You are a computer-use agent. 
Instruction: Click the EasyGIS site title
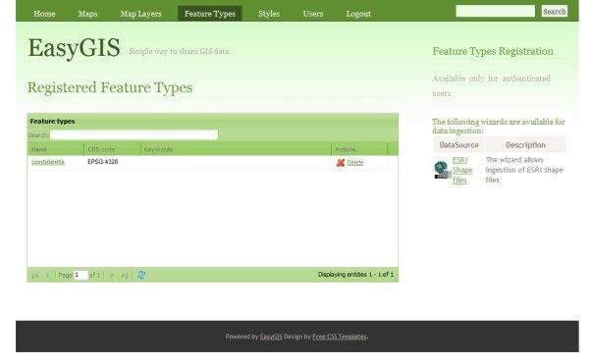[74, 48]
